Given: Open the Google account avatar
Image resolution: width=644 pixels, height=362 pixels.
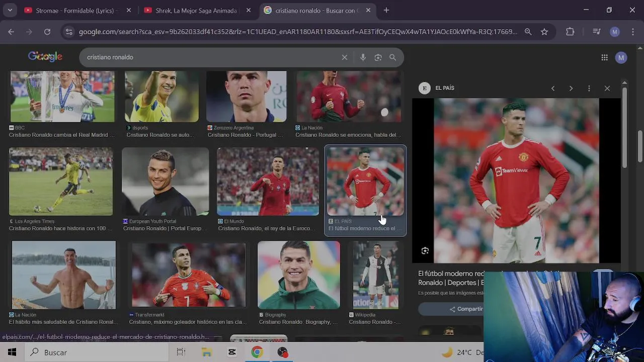Looking at the screenshot, I should [x=621, y=57].
